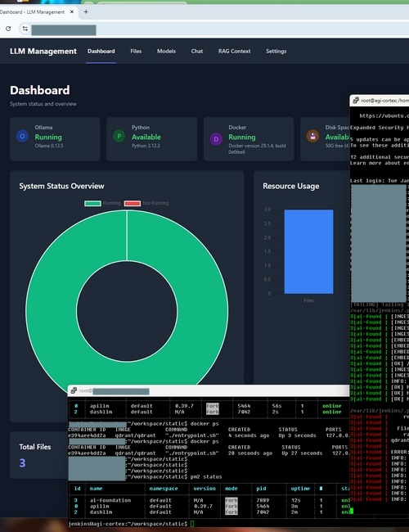Click the Python status circle icon
This screenshot has height=532, width=409.
(119, 136)
